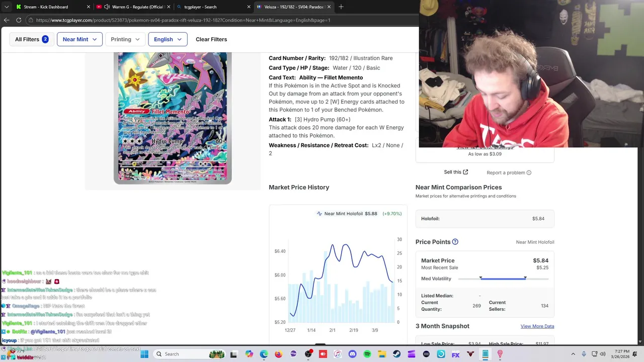Open Spotify from taskbar
Image resolution: width=644 pixels, height=362 pixels.
[367, 354]
